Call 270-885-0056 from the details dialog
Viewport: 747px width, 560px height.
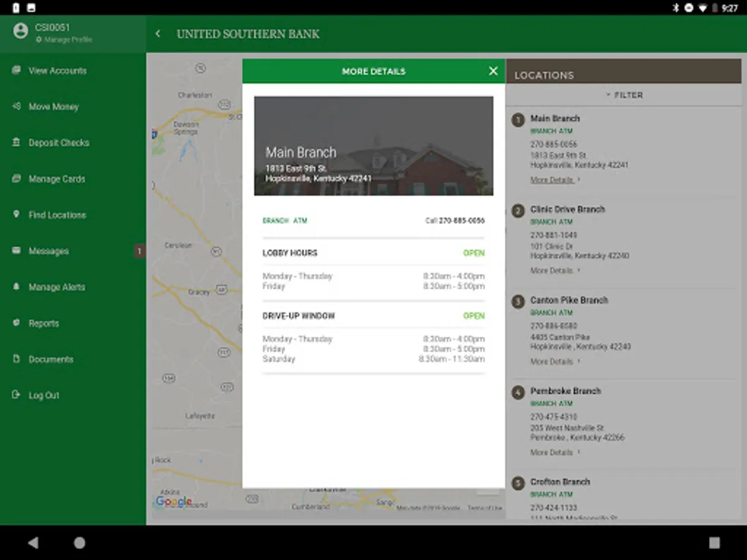pos(455,220)
